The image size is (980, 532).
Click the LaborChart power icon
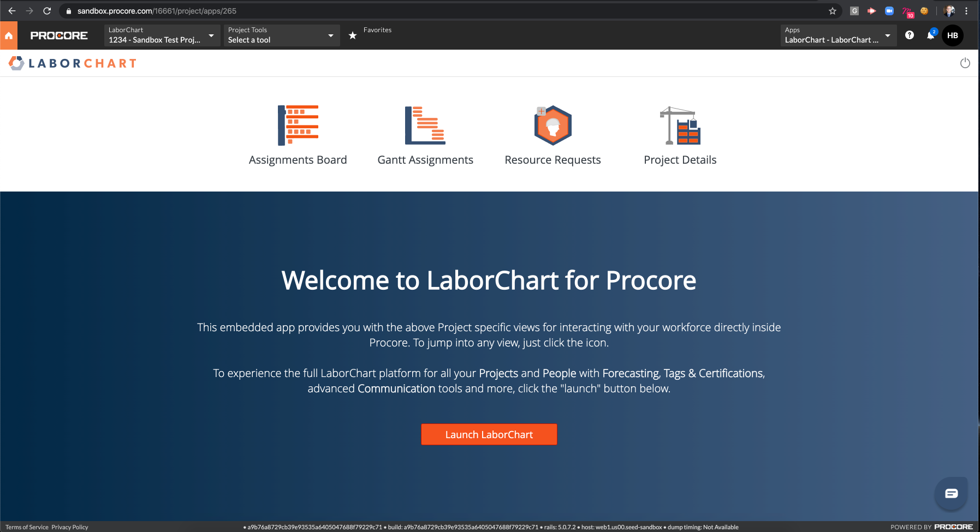[965, 63]
